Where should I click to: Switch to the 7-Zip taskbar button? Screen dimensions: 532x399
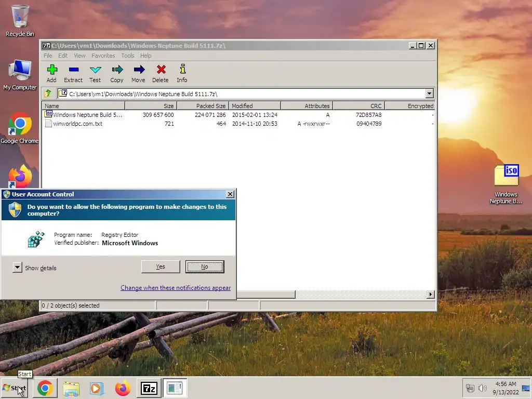pos(149,388)
